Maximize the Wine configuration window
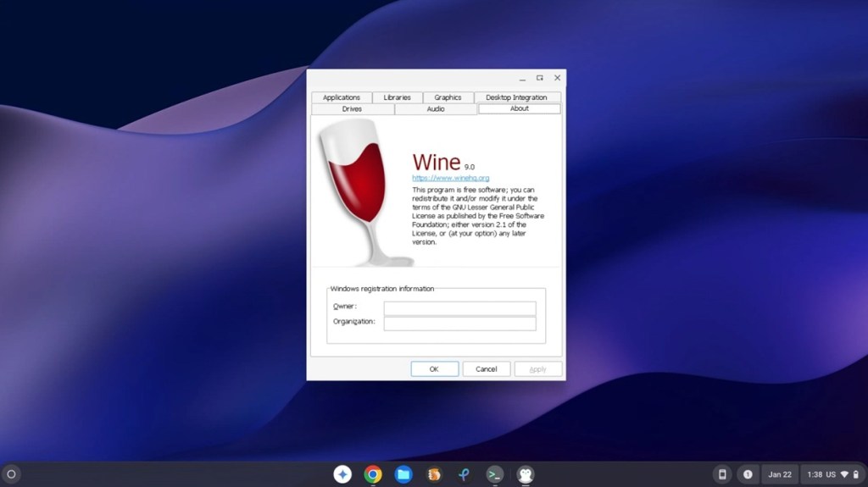This screenshot has width=868, height=487. (540, 78)
